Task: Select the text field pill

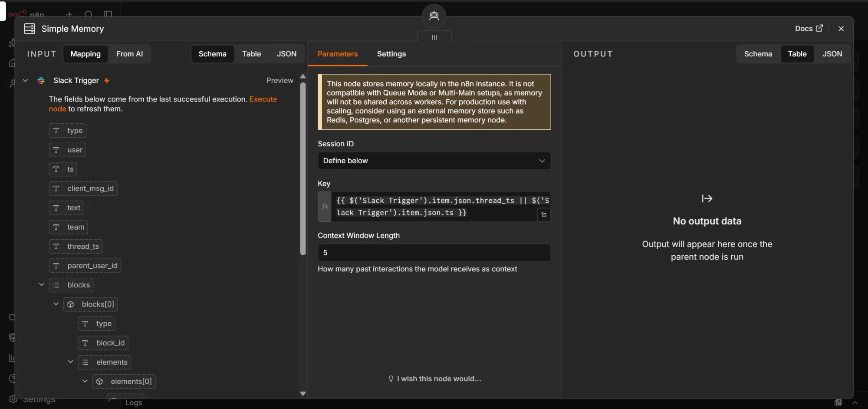Action: pyautogui.click(x=66, y=208)
